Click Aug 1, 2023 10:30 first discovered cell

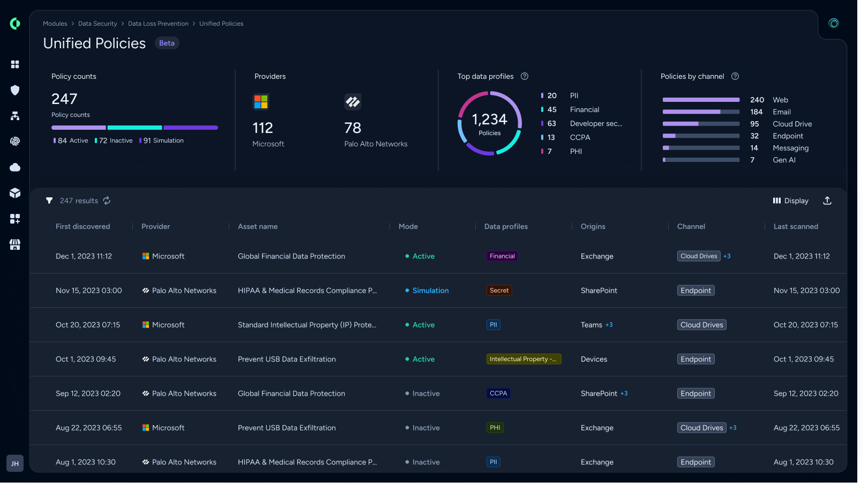pos(87,468)
